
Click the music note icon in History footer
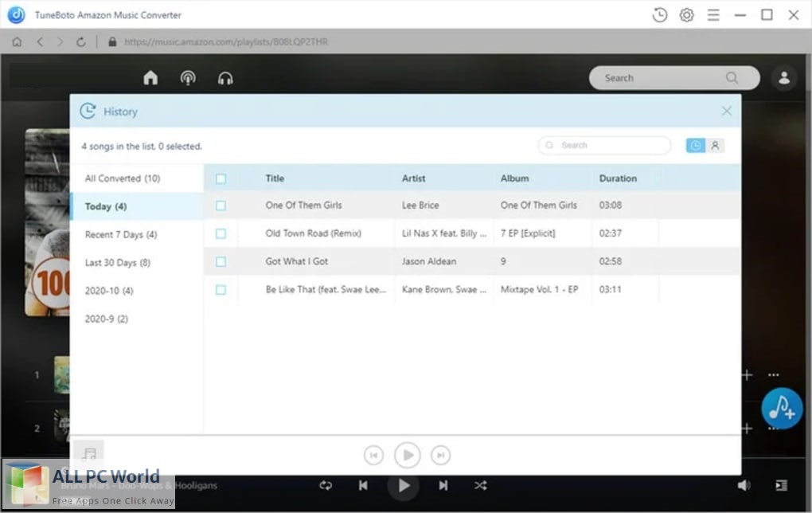[88, 454]
